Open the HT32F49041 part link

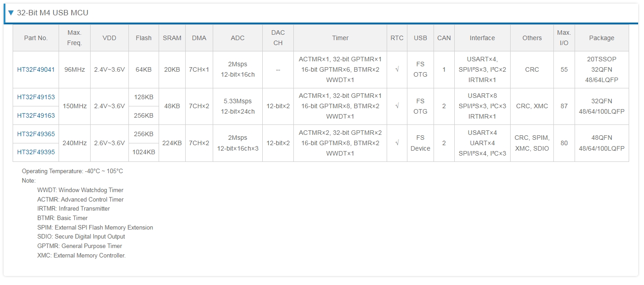(x=36, y=69)
